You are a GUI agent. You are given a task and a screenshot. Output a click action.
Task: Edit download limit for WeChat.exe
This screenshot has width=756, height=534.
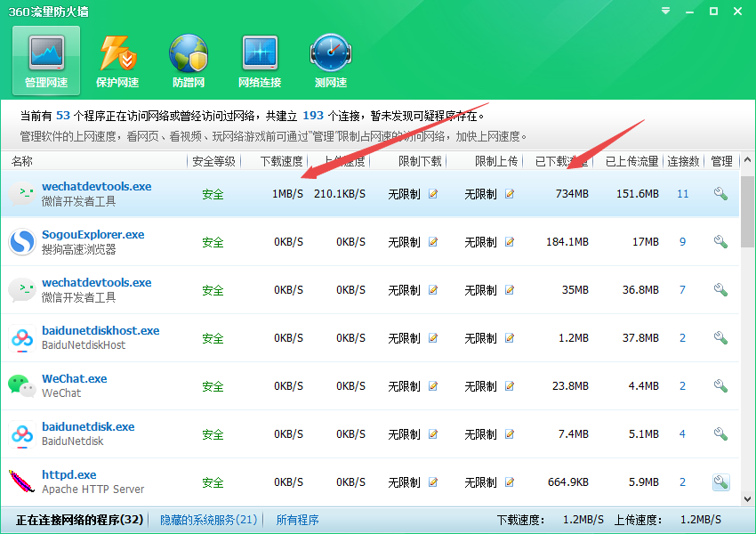[433, 386]
